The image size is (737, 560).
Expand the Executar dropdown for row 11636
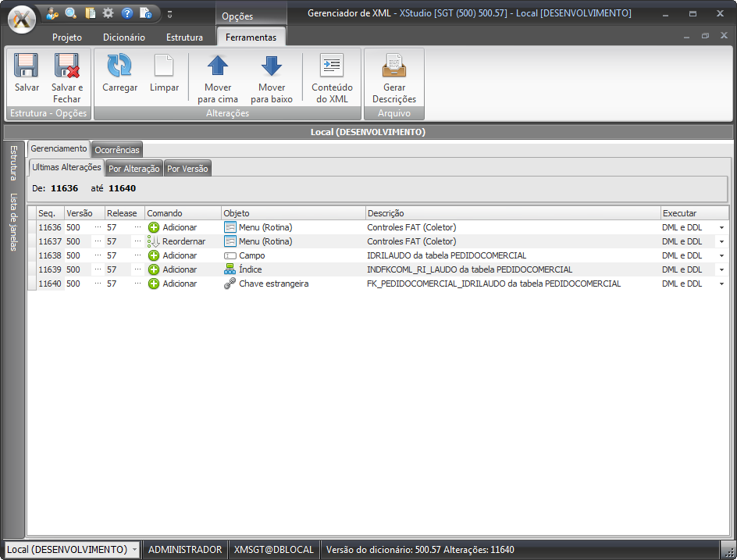click(x=721, y=227)
